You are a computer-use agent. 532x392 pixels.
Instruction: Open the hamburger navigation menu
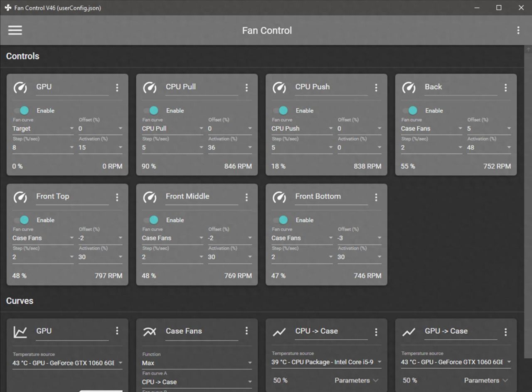coord(15,30)
